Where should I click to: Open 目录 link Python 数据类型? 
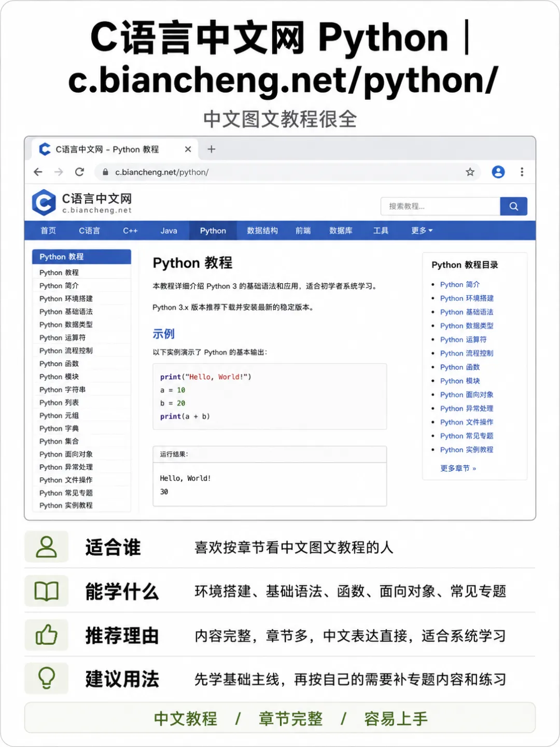point(467,326)
